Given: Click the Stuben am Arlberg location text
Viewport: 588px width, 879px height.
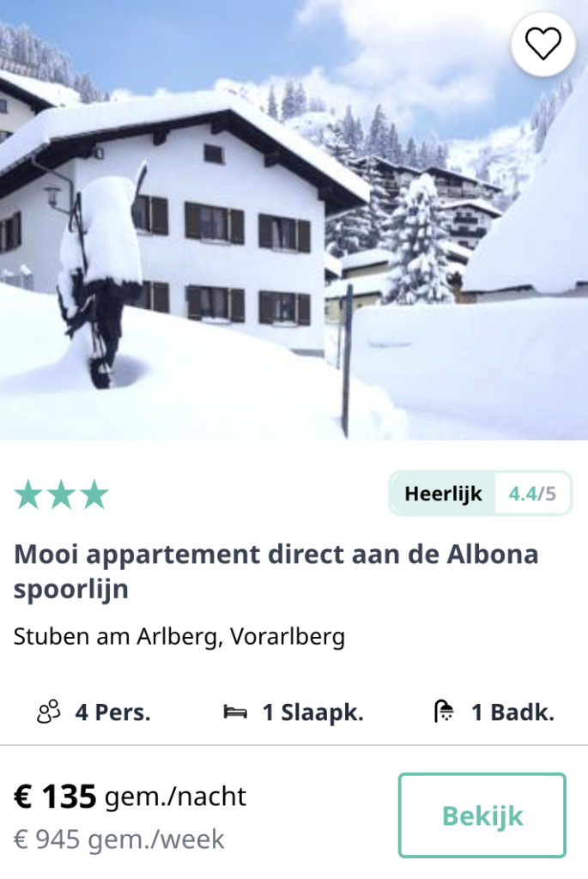Looking at the screenshot, I should tap(179, 637).
